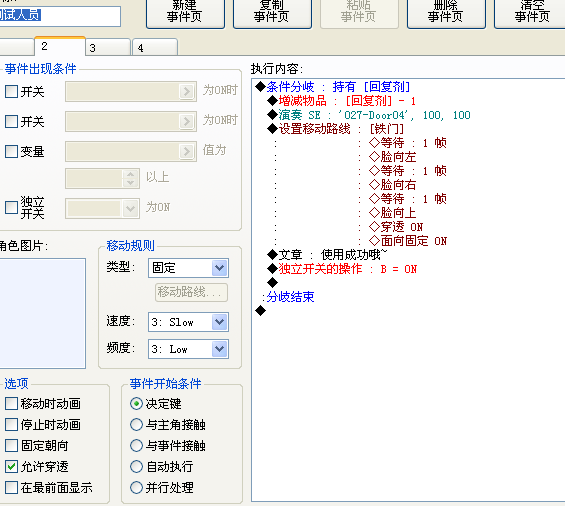Click the event name input field
Viewport: 565px width, 506px height.
[x=60, y=16]
